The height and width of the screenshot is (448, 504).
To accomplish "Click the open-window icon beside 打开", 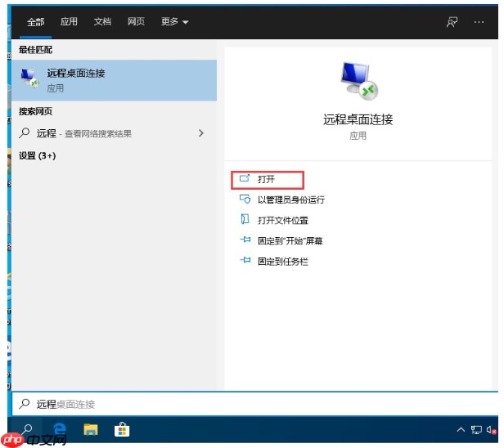I will 245,178.
